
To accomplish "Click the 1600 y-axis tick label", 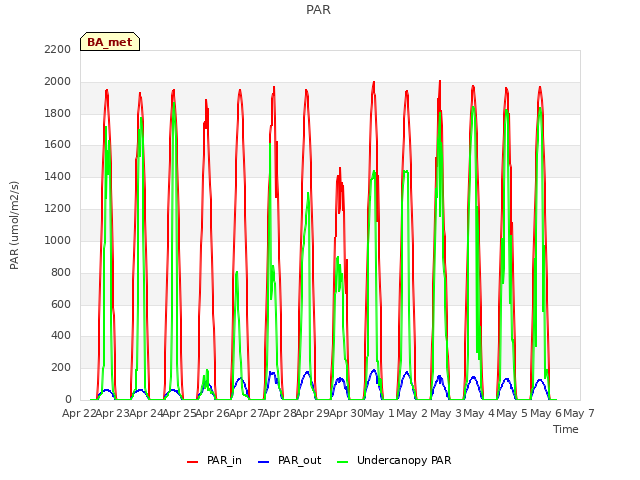I will (x=58, y=145).
